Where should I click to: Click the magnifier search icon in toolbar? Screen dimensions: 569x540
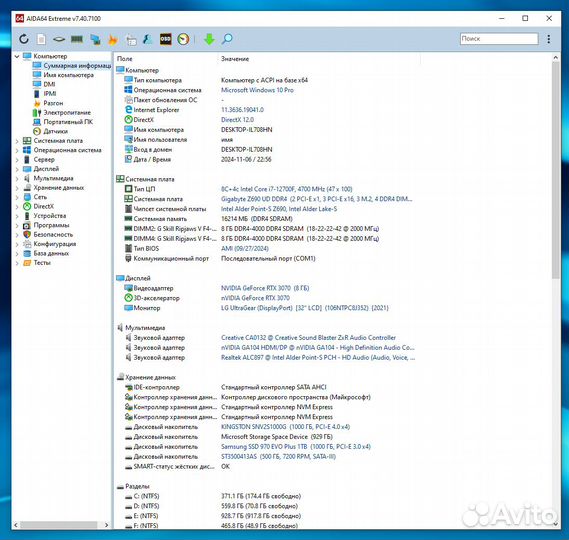pyautogui.click(x=227, y=39)
